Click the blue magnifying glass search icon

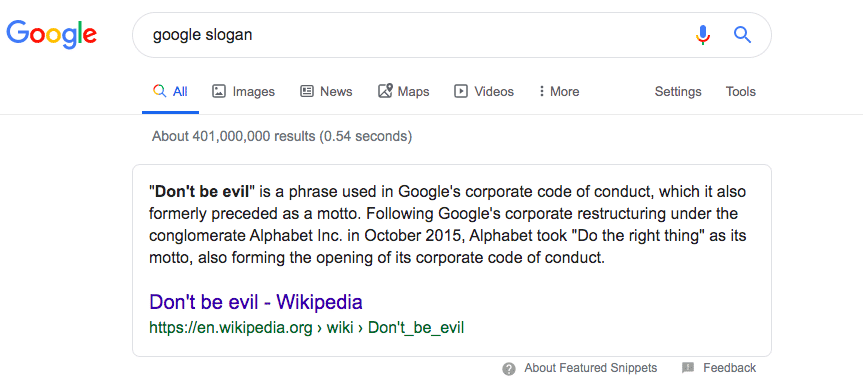point(742,35)
